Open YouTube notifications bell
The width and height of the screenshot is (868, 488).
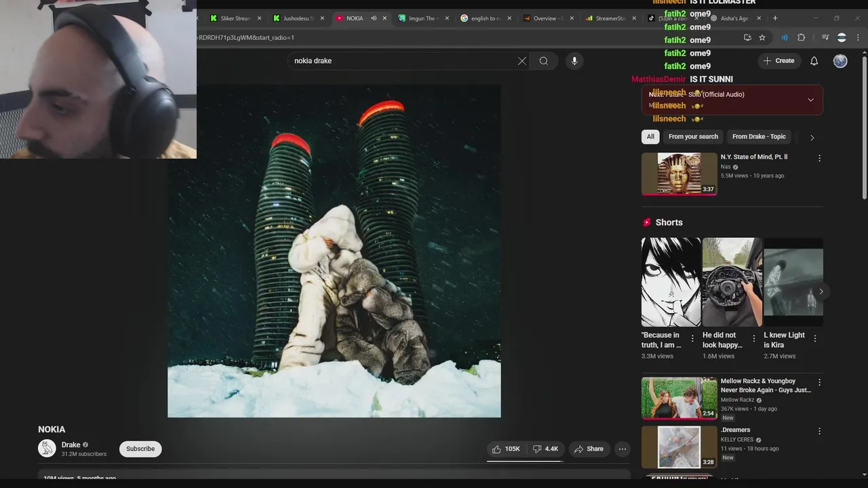[x=814, y=61]
